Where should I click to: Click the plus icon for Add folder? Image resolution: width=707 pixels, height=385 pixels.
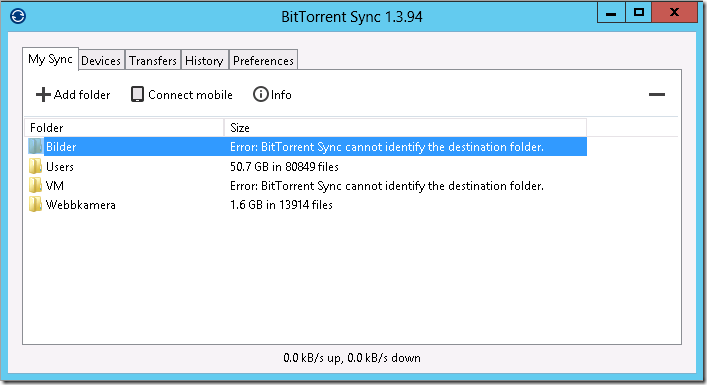(x=43, y=95)
